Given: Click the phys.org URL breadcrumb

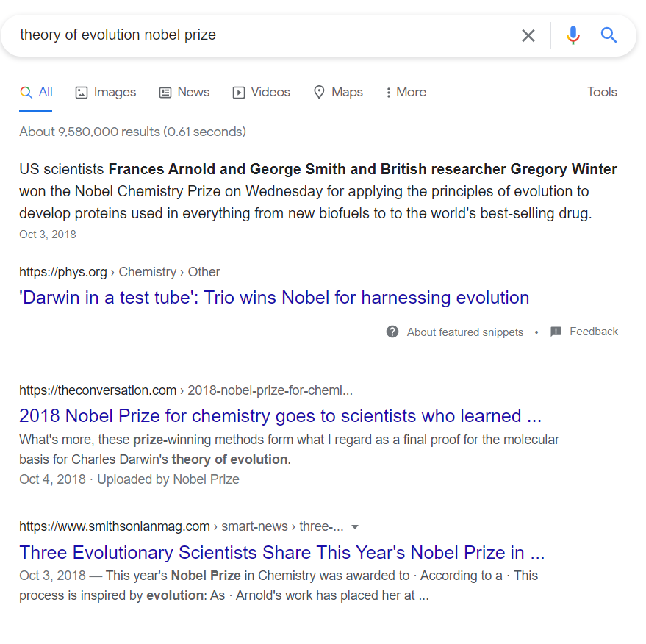Looking at the screenshot, I should (120, 272).
